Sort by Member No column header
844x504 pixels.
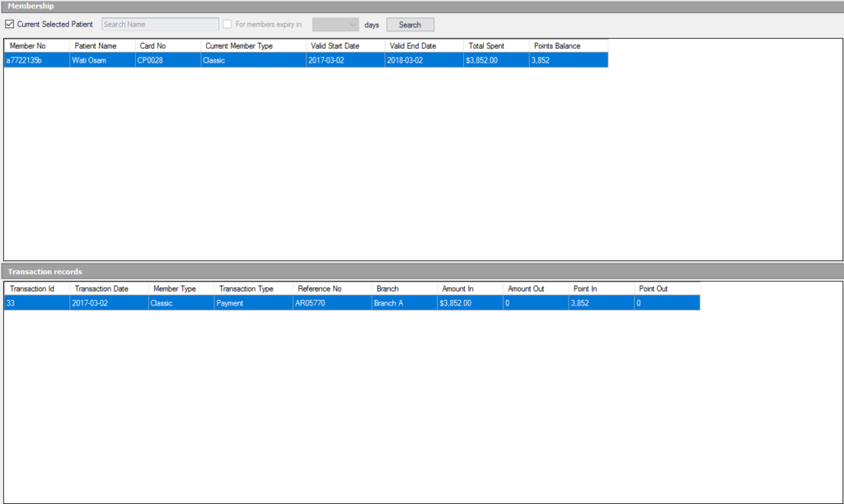tap(37, 46)
